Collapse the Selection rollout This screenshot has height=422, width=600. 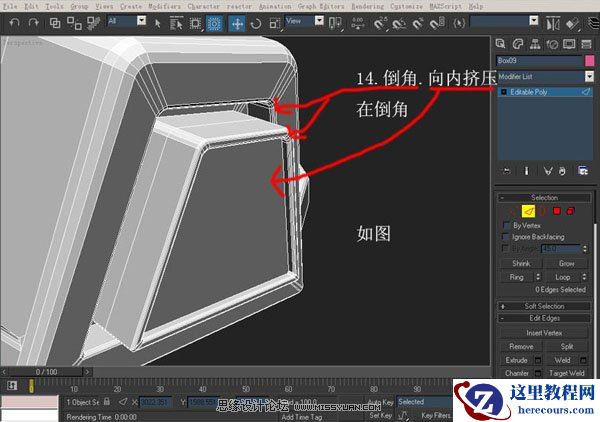tap(544, 198)
